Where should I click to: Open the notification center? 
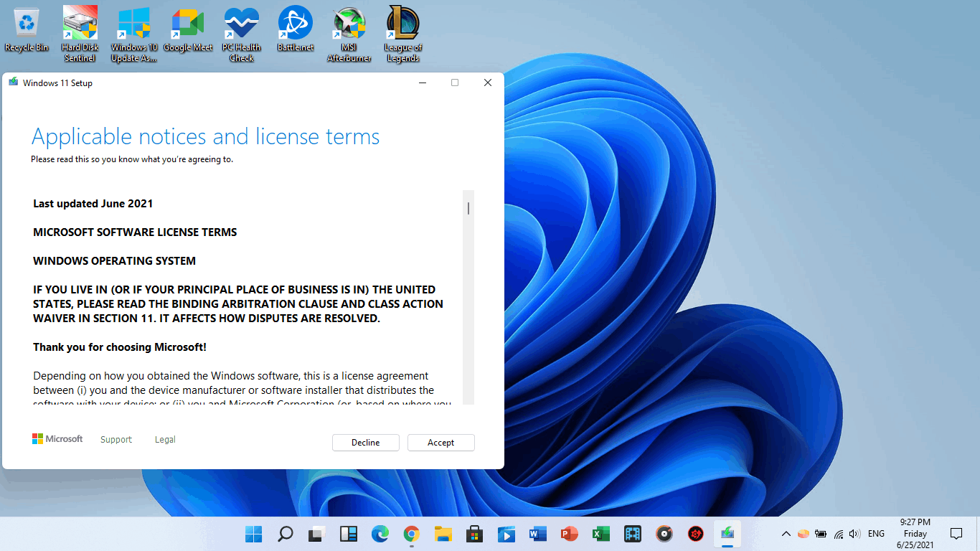956,534
